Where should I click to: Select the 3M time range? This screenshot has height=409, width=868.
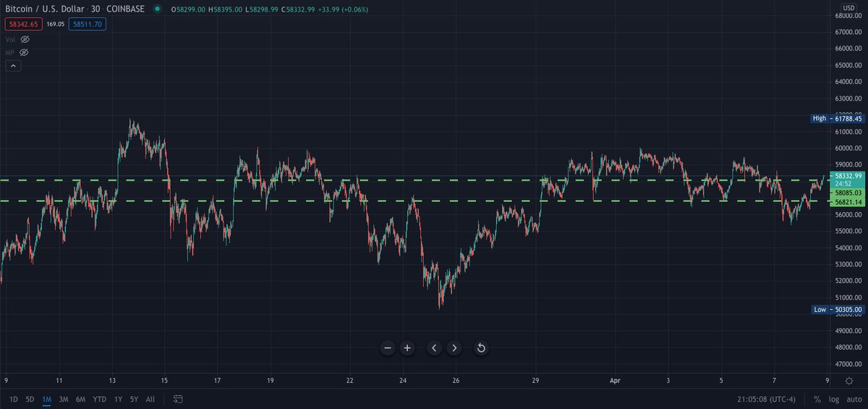(x=64, y=399)
